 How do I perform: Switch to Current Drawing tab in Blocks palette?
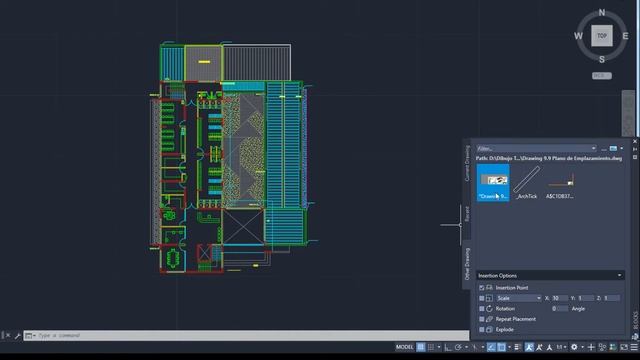[x=467, y=163]
